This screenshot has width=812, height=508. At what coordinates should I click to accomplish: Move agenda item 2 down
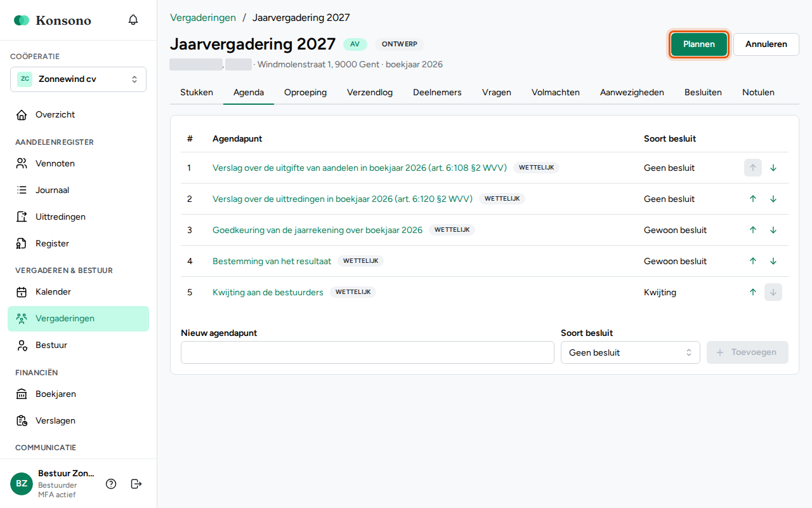click(x=773, y=199)
